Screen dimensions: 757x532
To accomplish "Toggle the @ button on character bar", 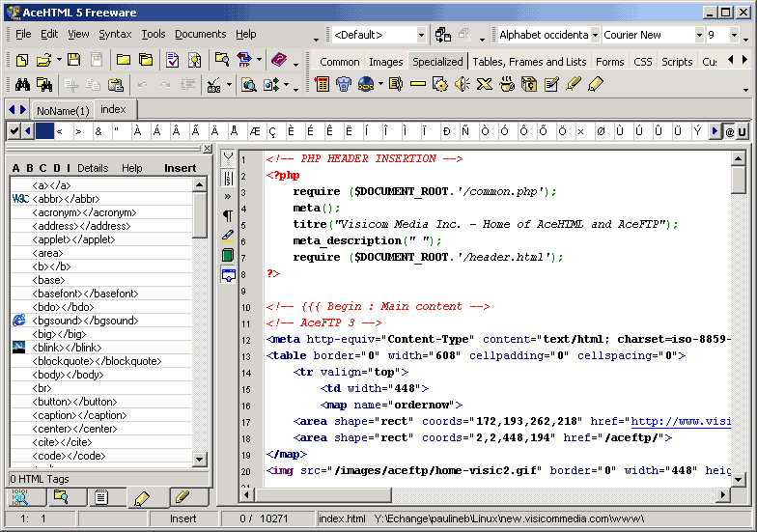I will tap(729, 131).
